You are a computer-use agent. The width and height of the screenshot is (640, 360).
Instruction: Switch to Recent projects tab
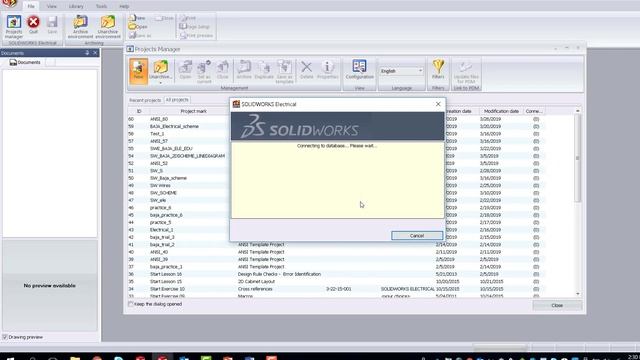point(145,100)
